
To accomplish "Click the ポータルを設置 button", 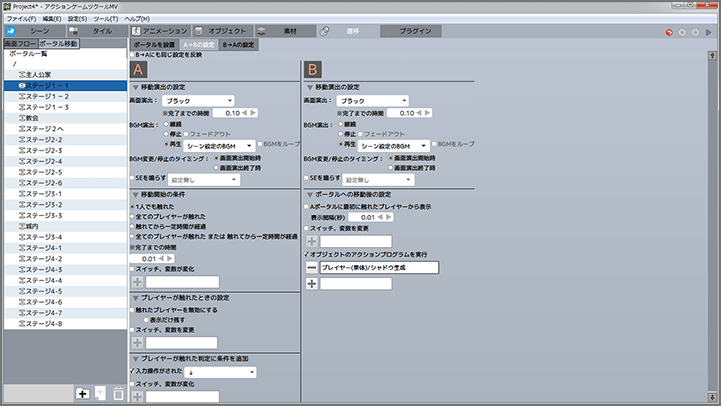I will click(x=154, y=45).
